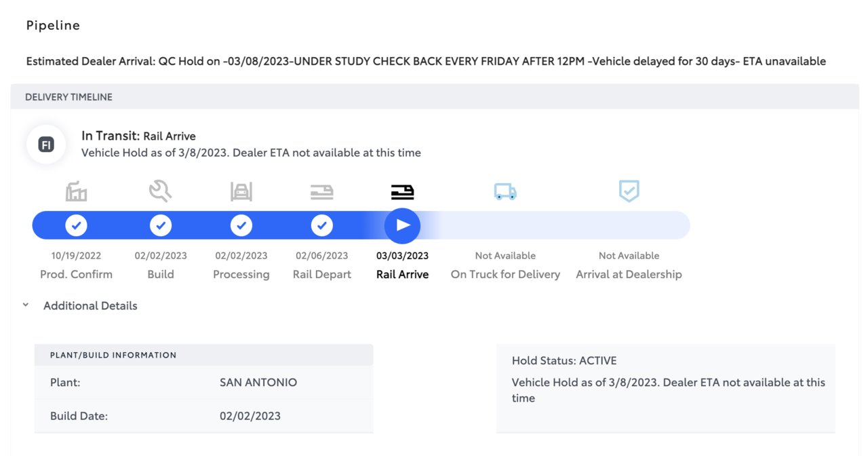This screenshot has width=868, height=456.
Task: Click the Prod. Confirm checkmark circle
Action: (76, 225)
